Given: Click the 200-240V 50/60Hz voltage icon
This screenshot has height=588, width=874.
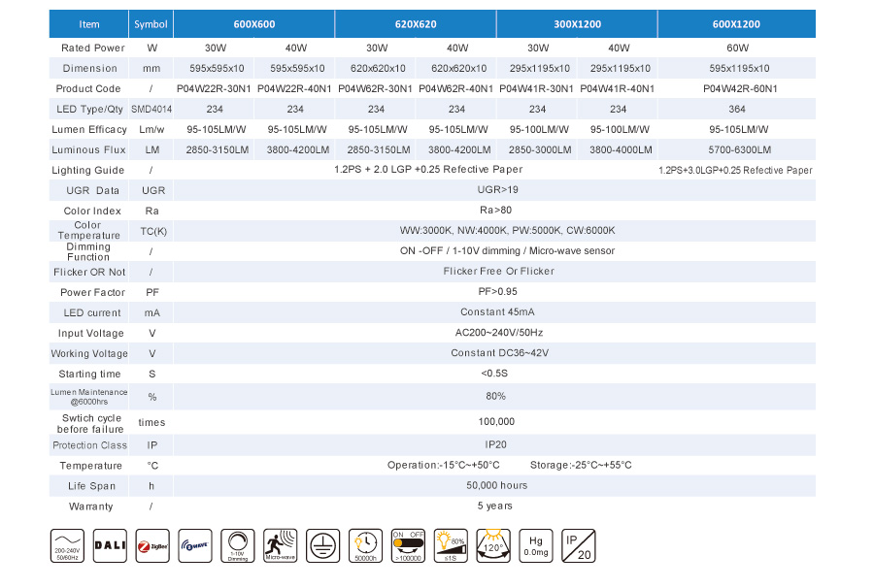Looking at the screenshot, I should [66, 546].
